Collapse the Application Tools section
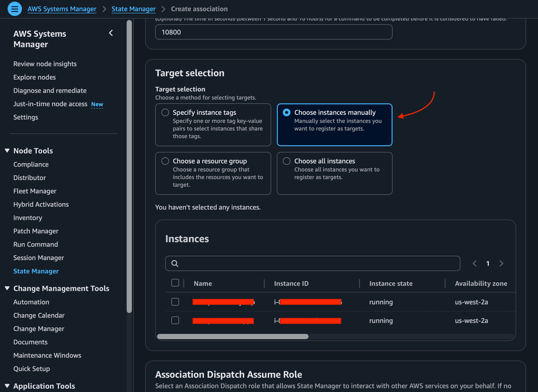 click(7, 386)
